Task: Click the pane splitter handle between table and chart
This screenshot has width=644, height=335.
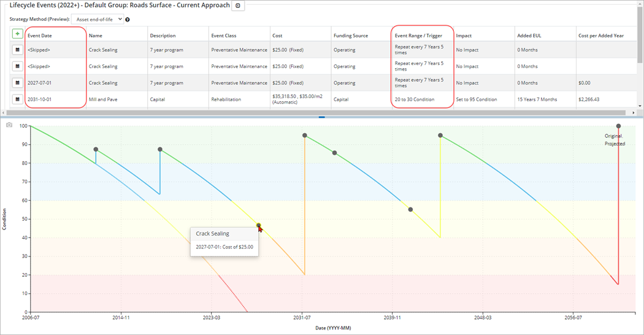Action: coord(321,117)
